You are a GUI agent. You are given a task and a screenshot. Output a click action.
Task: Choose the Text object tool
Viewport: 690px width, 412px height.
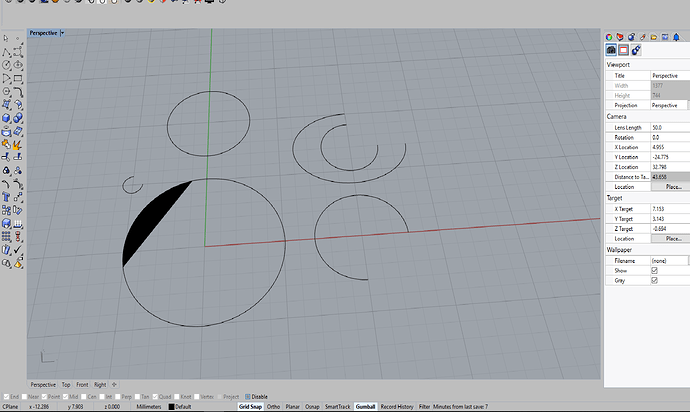6,197
